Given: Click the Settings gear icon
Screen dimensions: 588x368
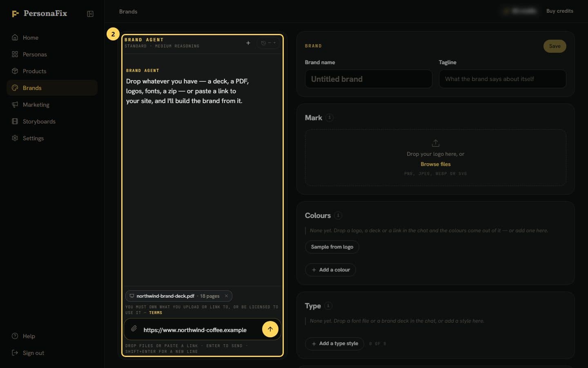Looking at the screenshot, I should pos(15,138).
